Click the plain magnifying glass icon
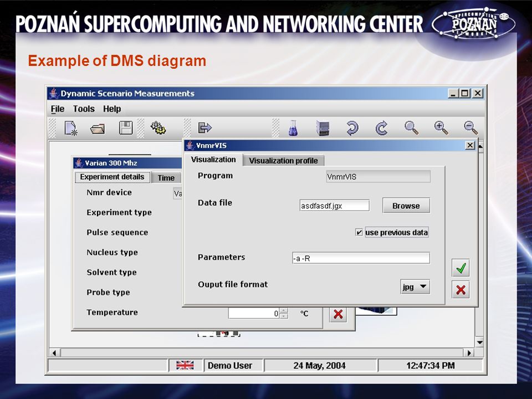The width and height of the screenshot is (532, 399). click(411, 128)
